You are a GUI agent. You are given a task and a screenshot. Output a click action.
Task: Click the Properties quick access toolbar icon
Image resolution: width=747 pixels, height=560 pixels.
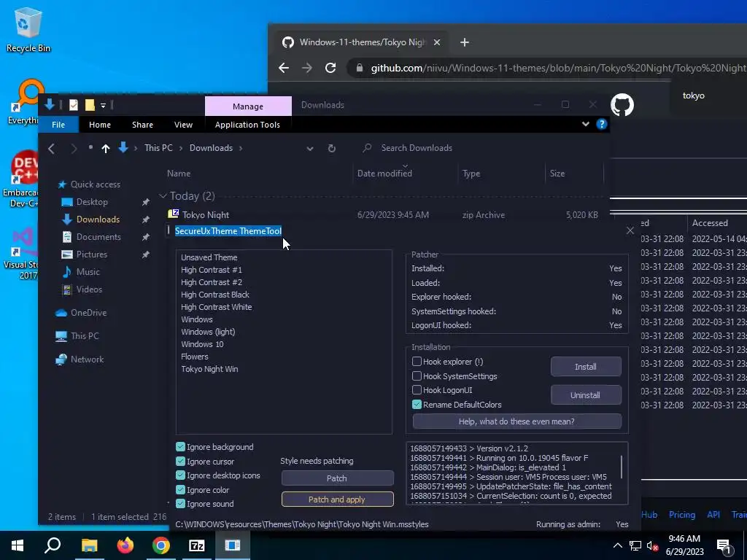pyautogui.click(x=74, y=105)
